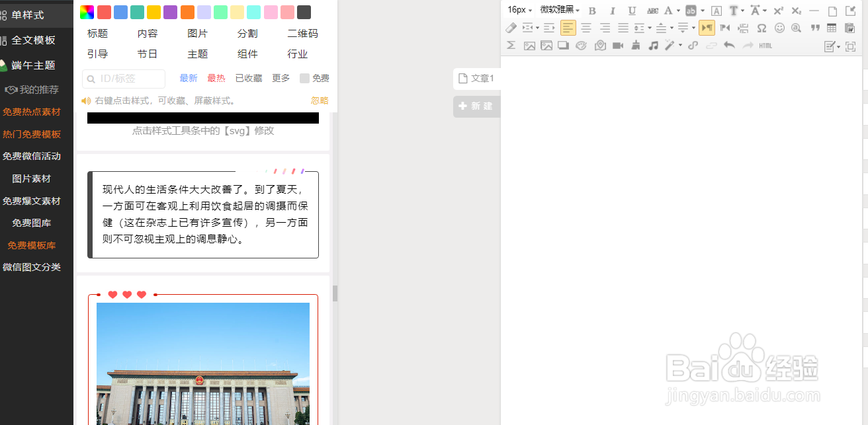
Task: Show 已收藏 favorited styles
Action: 249,78
